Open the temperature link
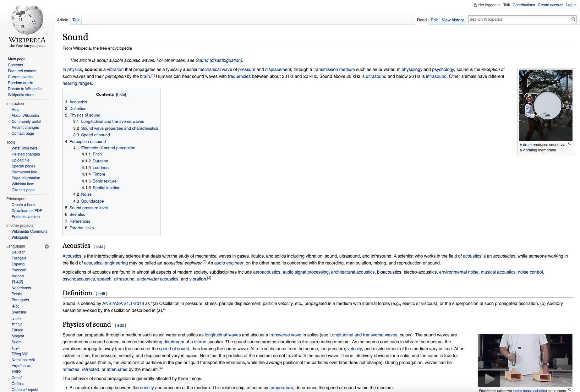 pos(281,388)
